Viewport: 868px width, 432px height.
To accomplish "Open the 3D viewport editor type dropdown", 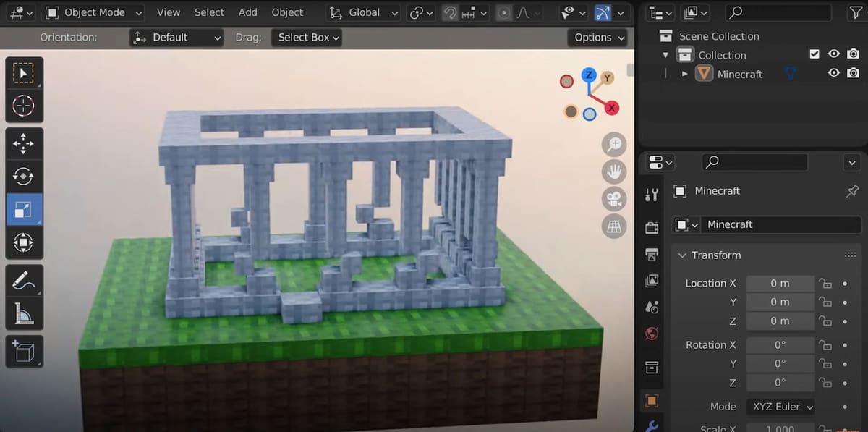I will point(22,12).
